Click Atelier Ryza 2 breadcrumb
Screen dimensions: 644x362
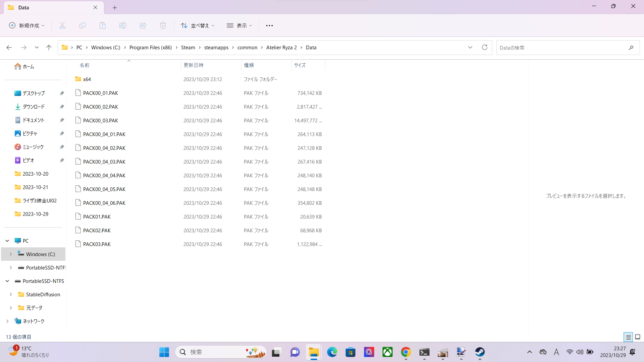281,48
